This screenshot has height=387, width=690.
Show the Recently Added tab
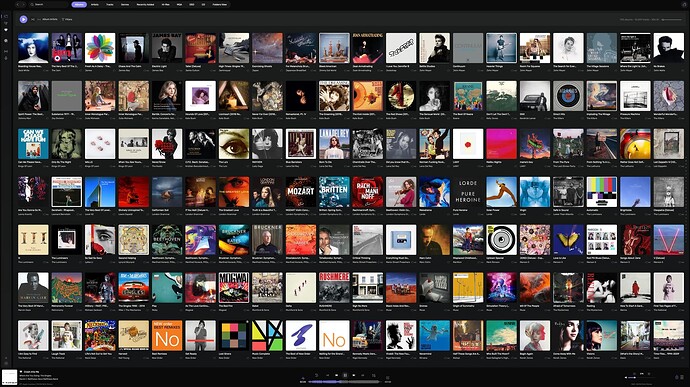click(145, 4)
